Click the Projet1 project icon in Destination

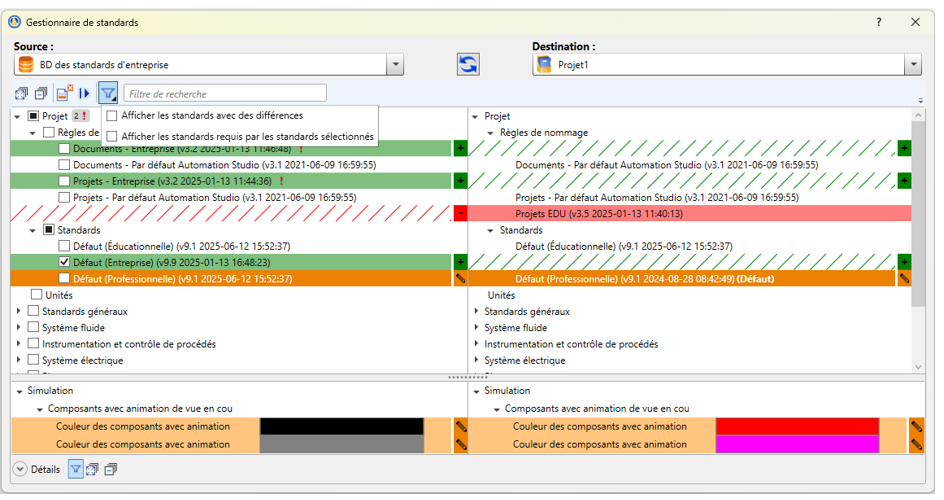[x=544, y=64]
